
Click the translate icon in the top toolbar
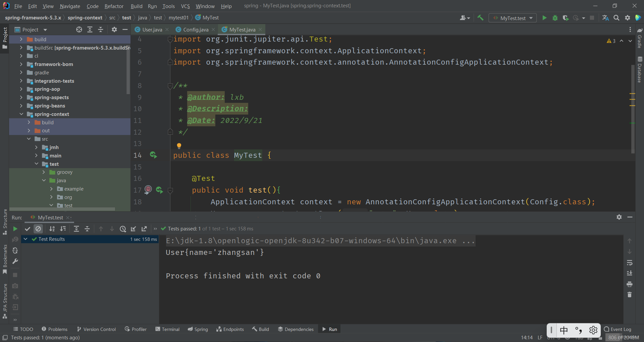[x=605, y=18]
